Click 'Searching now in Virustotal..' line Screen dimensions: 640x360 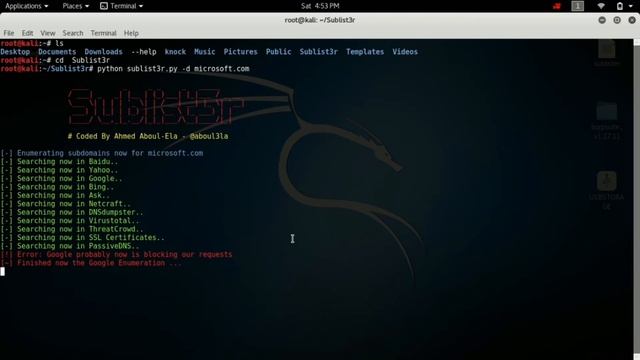tap(70, 221)
